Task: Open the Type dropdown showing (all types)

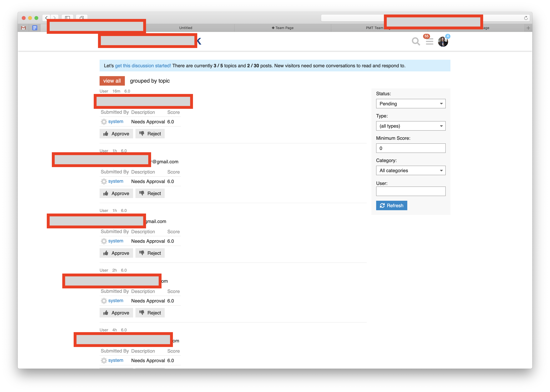Action: click(x=411, y=126)
